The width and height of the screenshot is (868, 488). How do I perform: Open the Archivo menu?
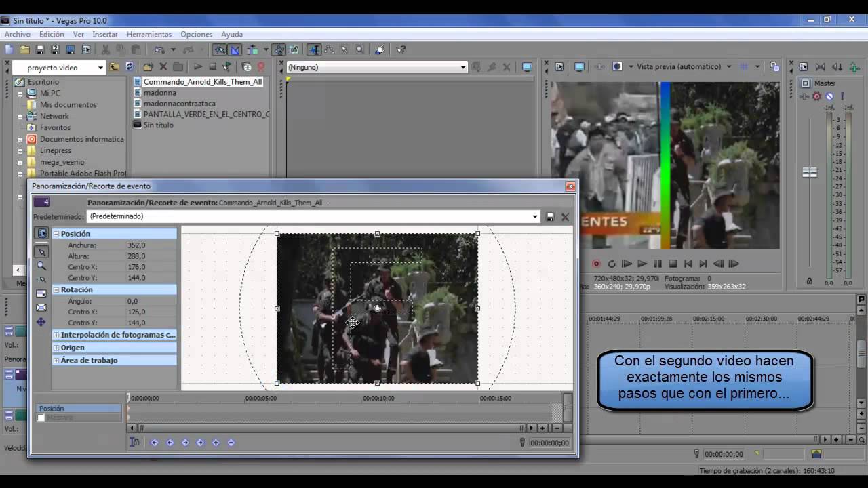click(18, 34)
